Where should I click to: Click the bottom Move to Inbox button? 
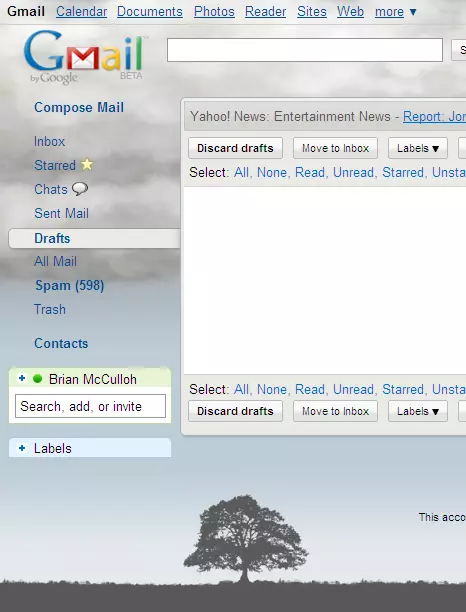coord(335,411)
